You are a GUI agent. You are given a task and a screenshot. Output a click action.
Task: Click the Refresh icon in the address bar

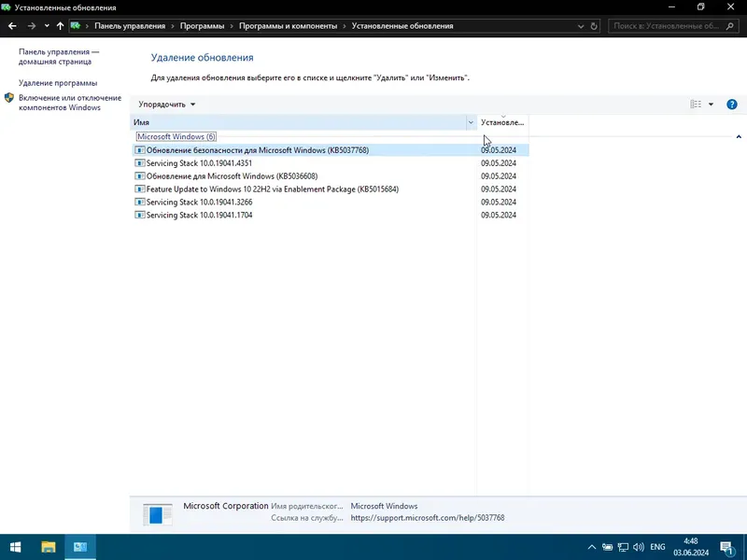click(x=595, y=25)
